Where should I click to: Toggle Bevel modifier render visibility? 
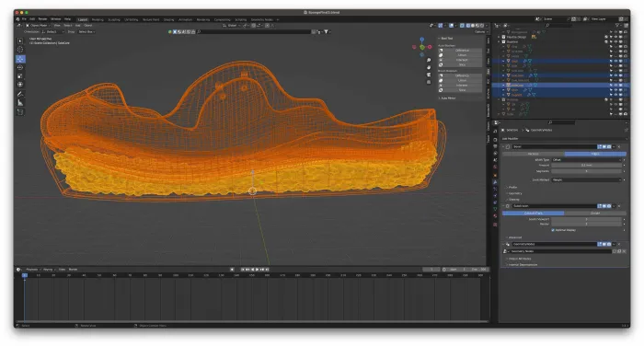[x=609, y=146]
